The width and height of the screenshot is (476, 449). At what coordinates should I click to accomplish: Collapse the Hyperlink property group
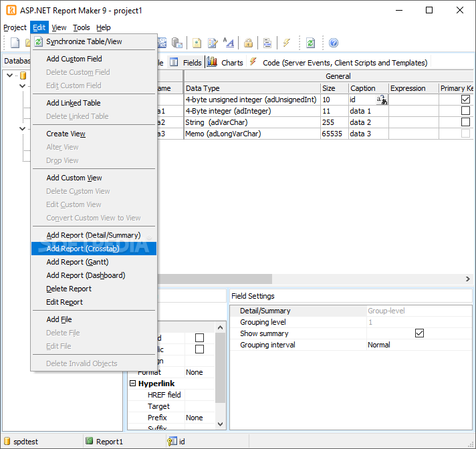pyautogui.click(x=132, y=383)
